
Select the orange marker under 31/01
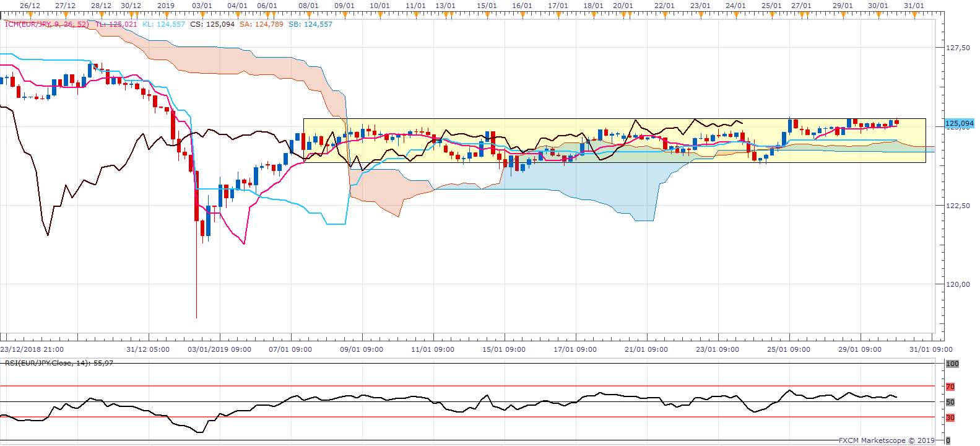tap(914, 15)
